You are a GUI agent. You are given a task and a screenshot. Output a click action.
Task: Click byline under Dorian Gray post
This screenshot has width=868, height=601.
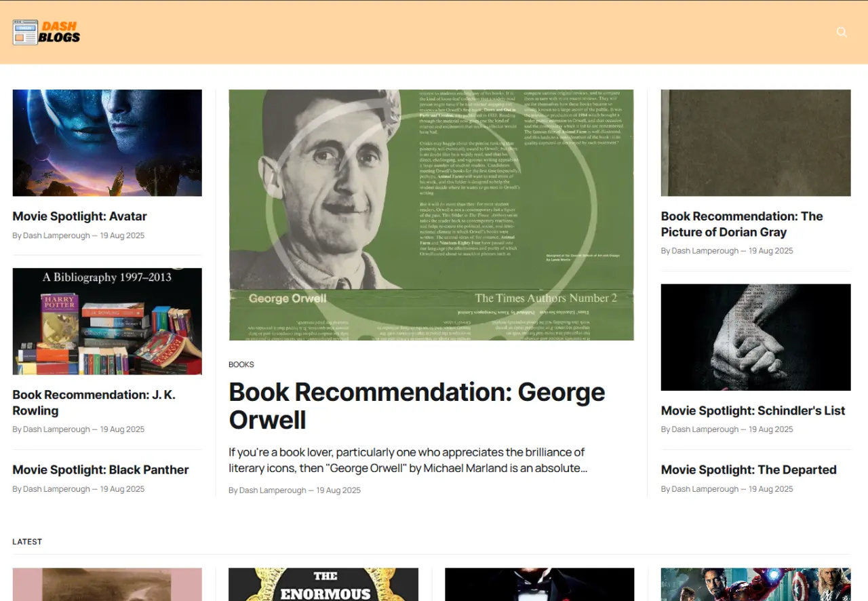point(727,251)
